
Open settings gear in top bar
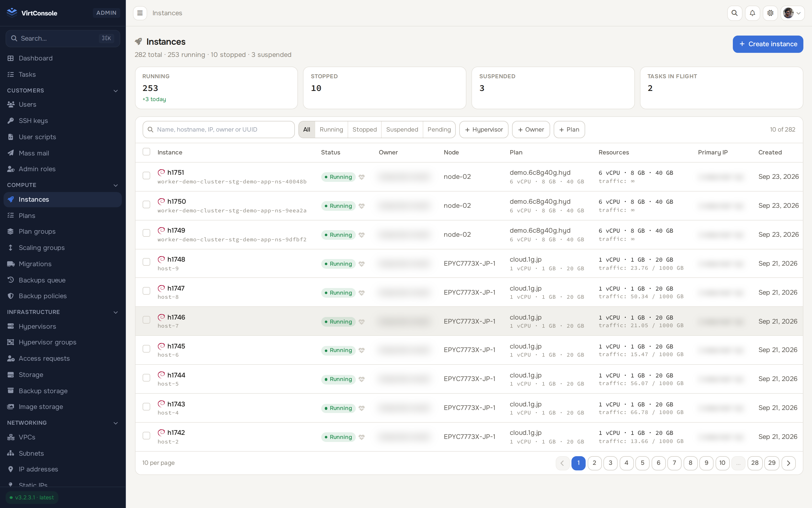pyautogui.click(x=770, y=13)
